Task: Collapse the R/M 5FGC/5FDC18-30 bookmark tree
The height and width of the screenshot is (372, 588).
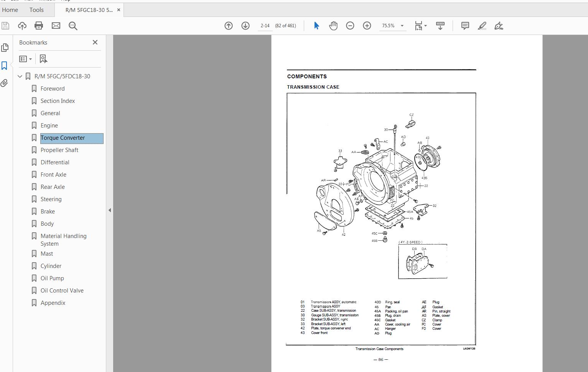Action: (x=20, y=76)
